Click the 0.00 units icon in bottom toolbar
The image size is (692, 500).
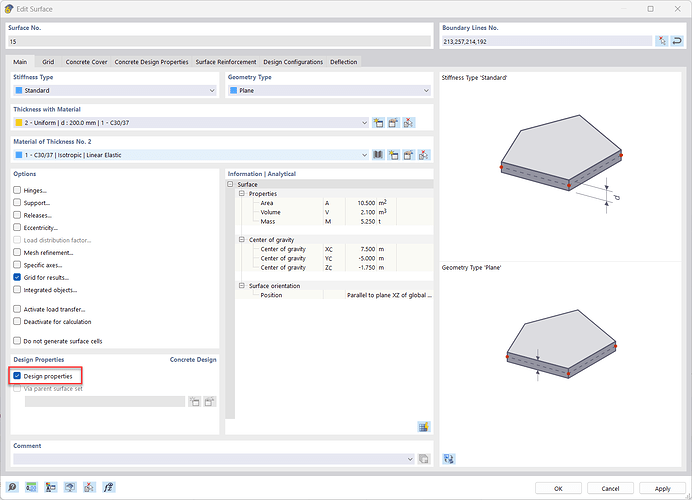pyautogui.click(x=32, y=487)
